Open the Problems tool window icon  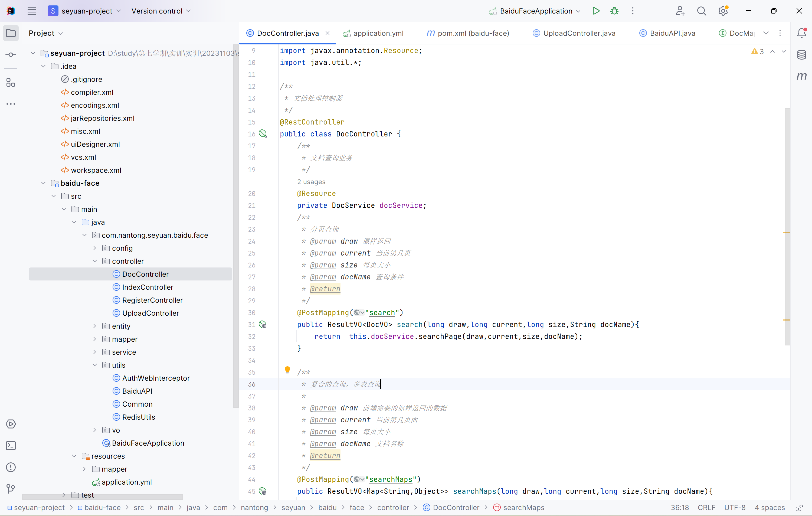tap(11, 467)
